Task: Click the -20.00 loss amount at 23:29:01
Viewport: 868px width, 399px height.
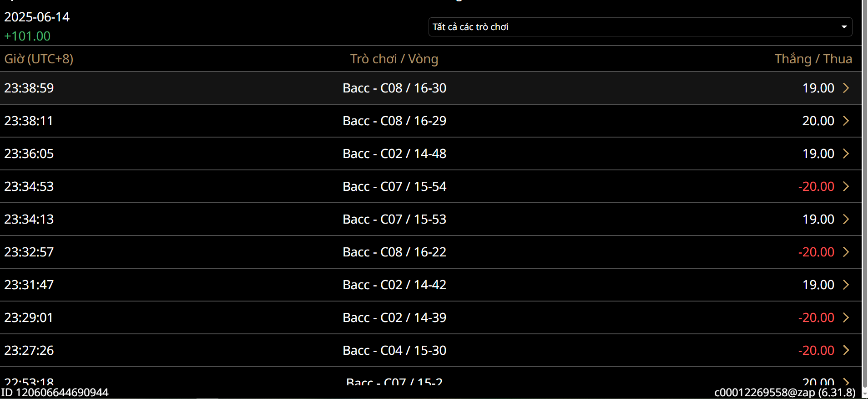Action: pos(816,317)
